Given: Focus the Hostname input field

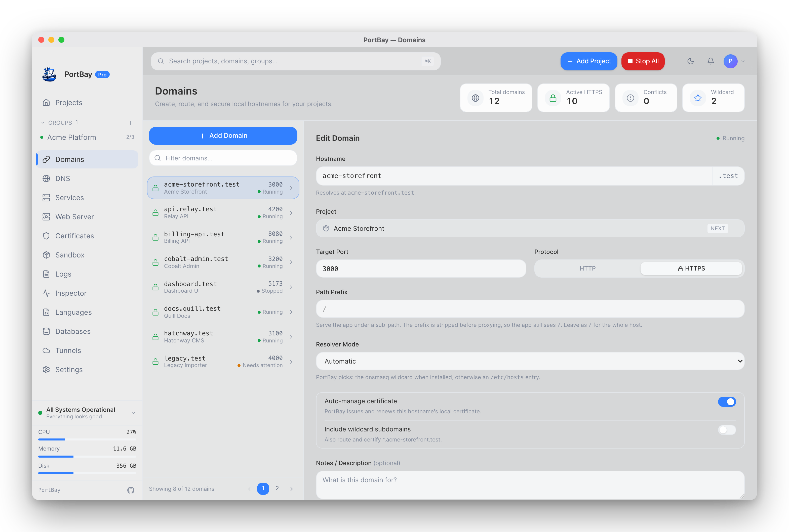Looking at the screenshot, I should tap(514, 176).
